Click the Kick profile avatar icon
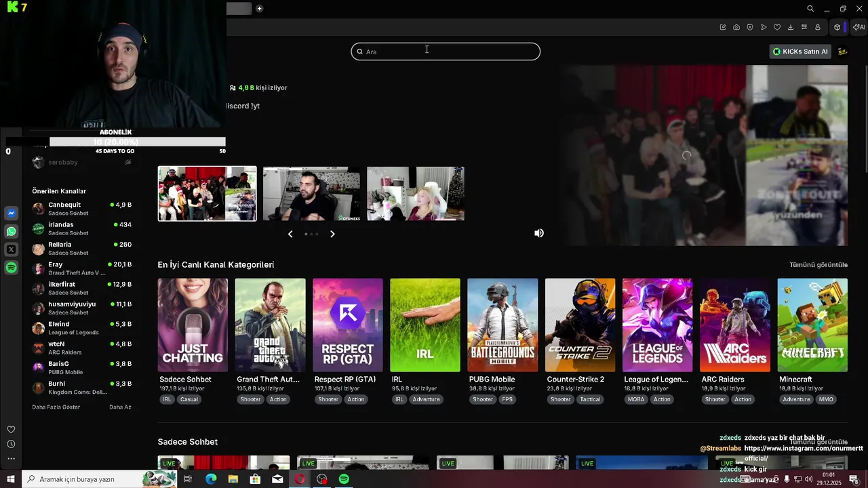868x488 pixels. pos(843,52)
